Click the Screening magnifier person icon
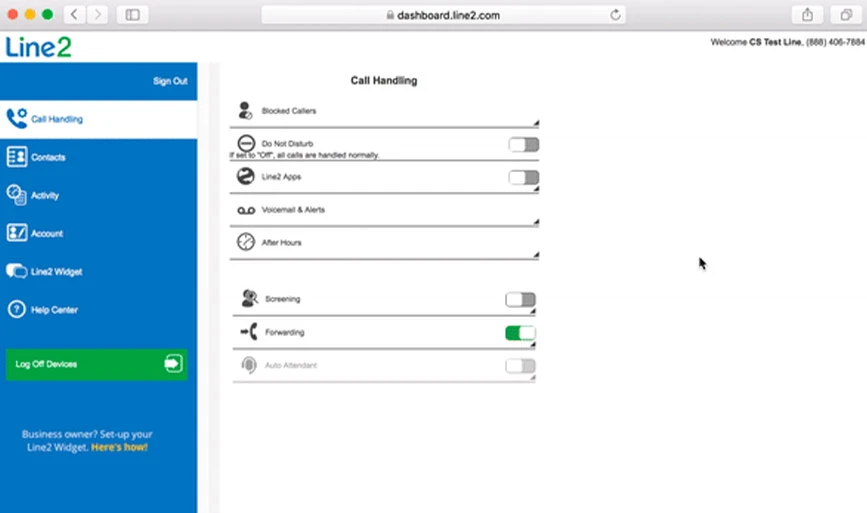 [249, 299]
